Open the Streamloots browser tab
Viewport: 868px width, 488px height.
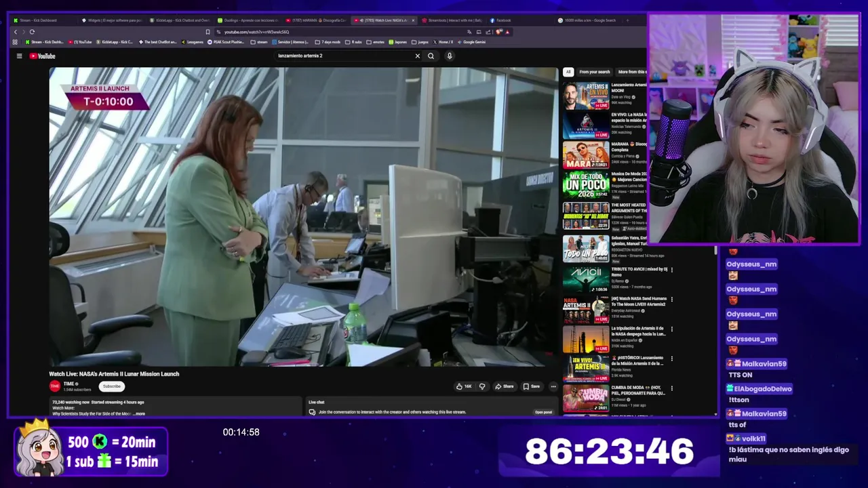452,20
